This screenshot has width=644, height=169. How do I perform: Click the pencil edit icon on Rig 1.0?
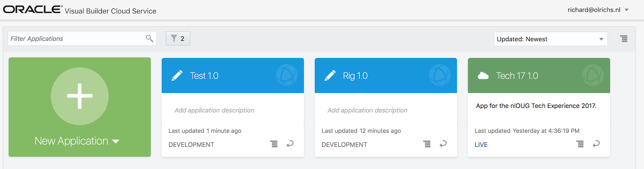pos(330,76)
